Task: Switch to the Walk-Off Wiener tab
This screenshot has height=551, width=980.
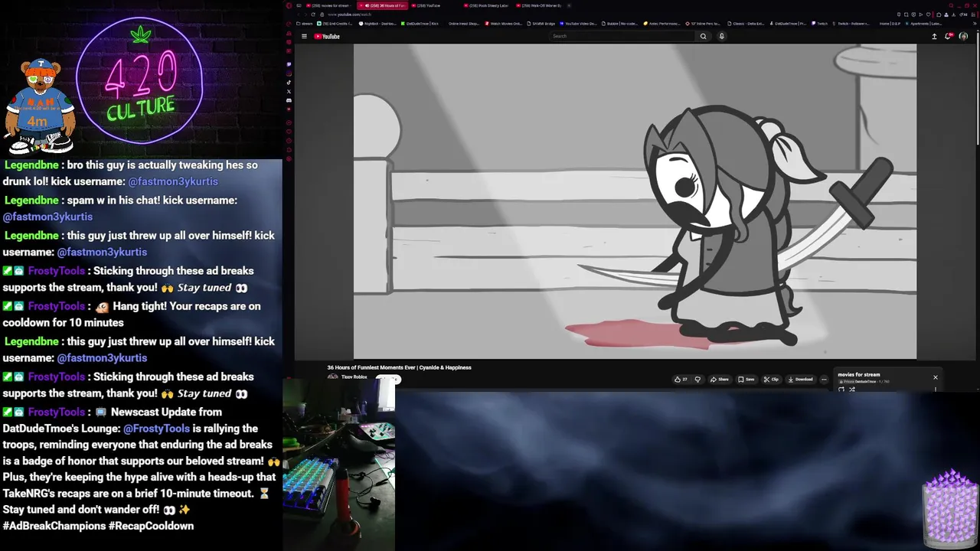Action: coord(538,5)
